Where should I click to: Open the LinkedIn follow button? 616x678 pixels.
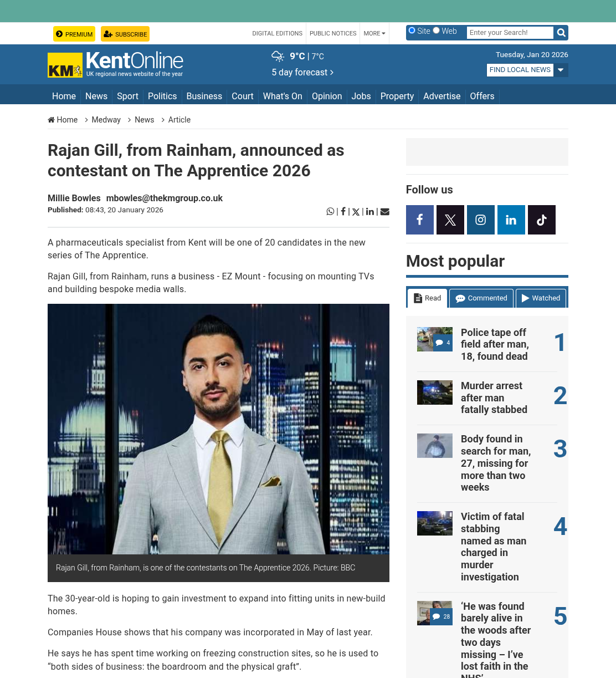pyautogui.click(x=511, y=220)
